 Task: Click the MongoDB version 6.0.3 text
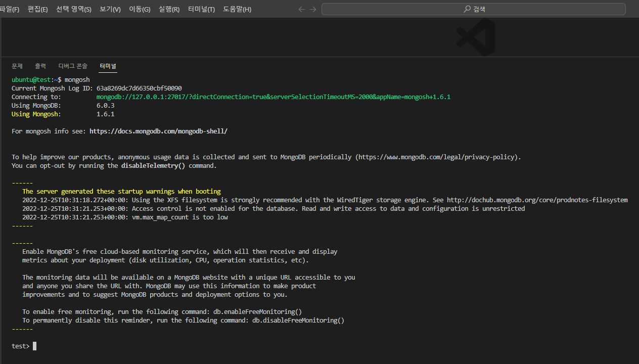point(106,105)
